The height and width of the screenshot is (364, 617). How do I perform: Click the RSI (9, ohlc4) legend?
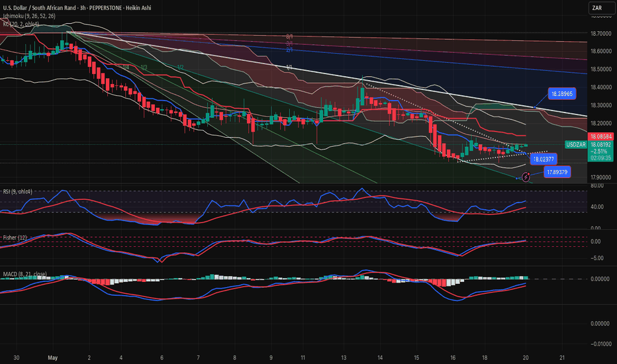click(18, 192)
